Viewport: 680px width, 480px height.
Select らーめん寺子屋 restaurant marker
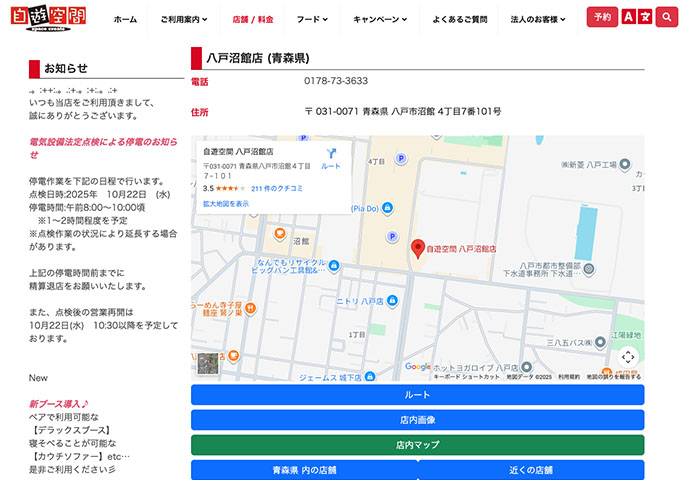pos(250,308)
